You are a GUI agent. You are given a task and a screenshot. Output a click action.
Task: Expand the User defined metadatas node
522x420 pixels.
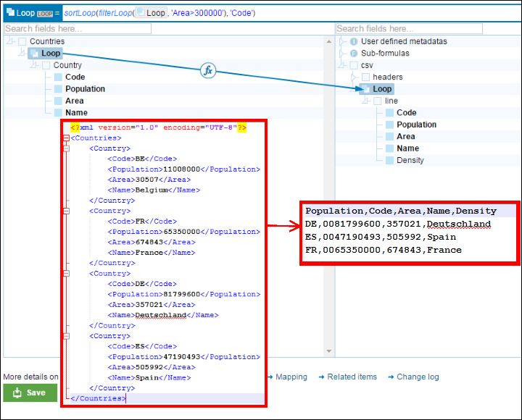tap(342, 41)
